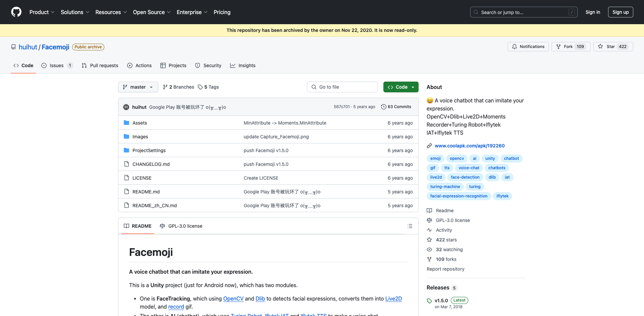The height and width of the screenshot is (316, 644).
Task: Open the Insights tab
Action: pyautogui.click(x=243, y=65)
